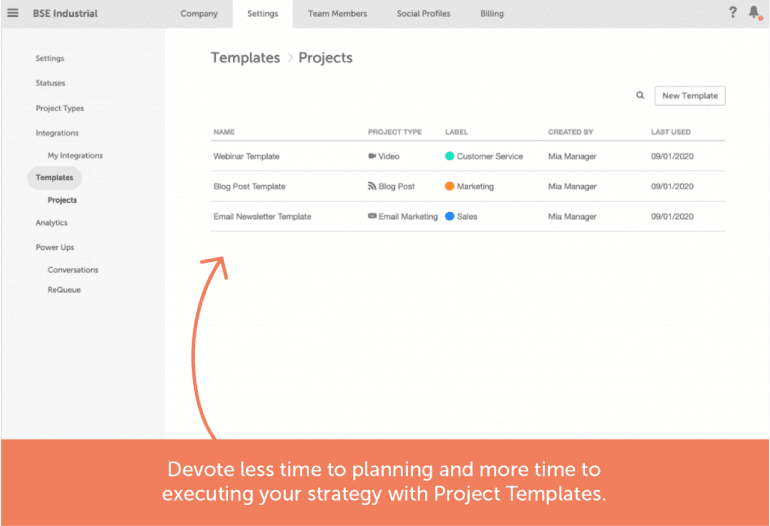Open the notifications bell icon
The image size is (770, 526).
point(754,12)
